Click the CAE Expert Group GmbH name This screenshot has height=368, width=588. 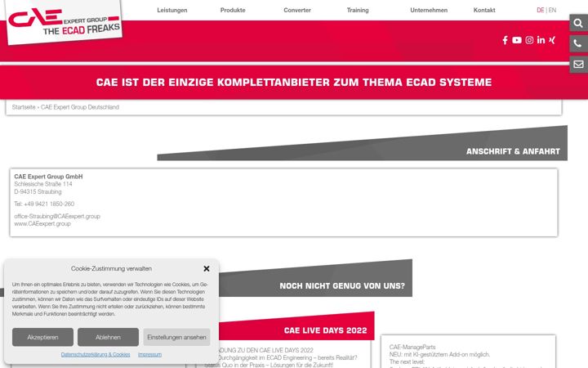pos(48,177)
